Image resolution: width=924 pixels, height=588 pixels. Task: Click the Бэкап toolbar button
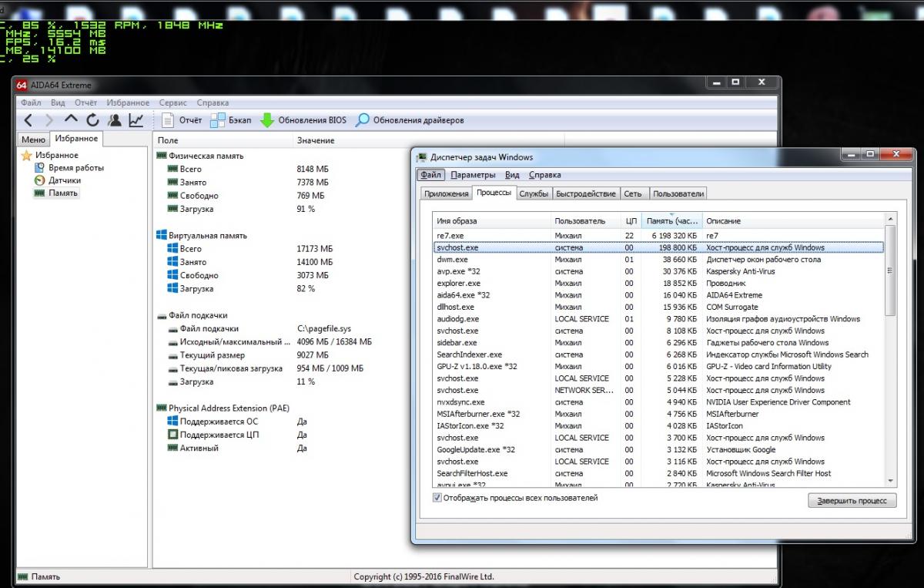[x=230, y=120]
